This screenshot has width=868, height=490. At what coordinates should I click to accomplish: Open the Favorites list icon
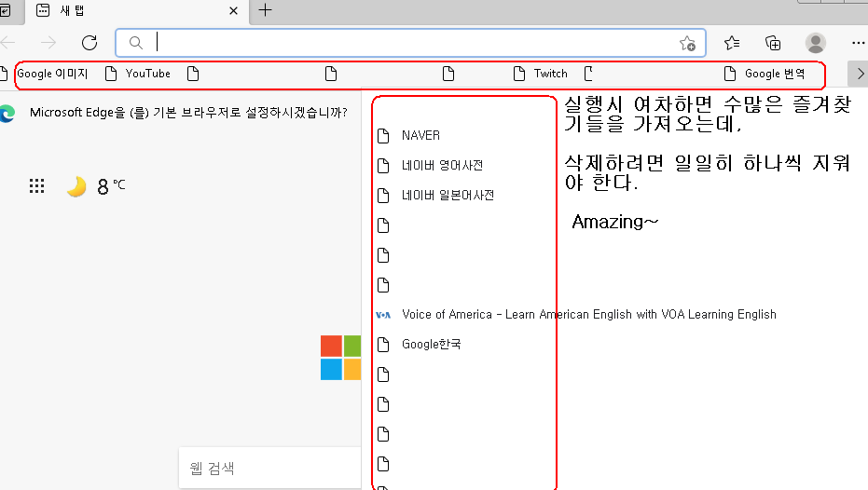pyautogui.click(x=732, y=43)
